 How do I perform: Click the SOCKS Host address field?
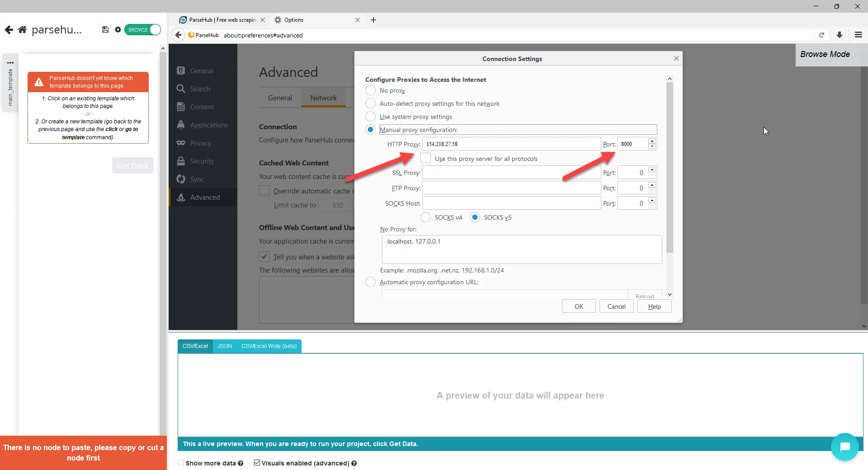pos(511,203)
